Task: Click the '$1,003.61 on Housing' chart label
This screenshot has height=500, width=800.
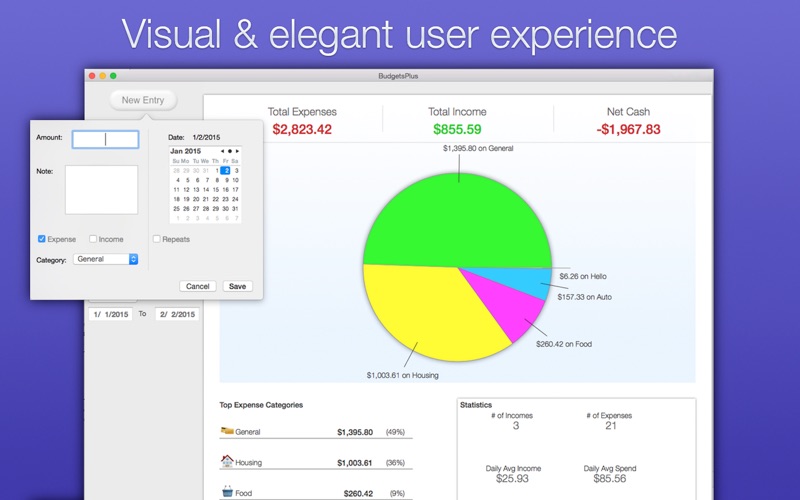Action: coord(403,376)
